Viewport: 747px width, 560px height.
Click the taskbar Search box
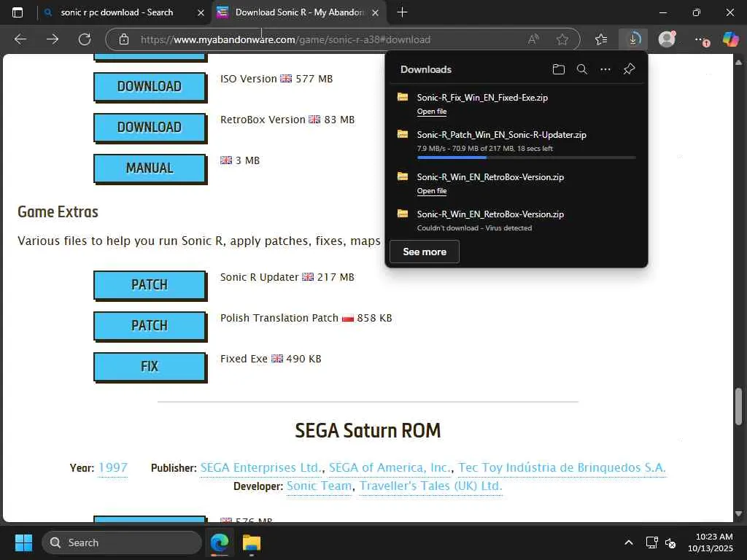tap(123, 542)
